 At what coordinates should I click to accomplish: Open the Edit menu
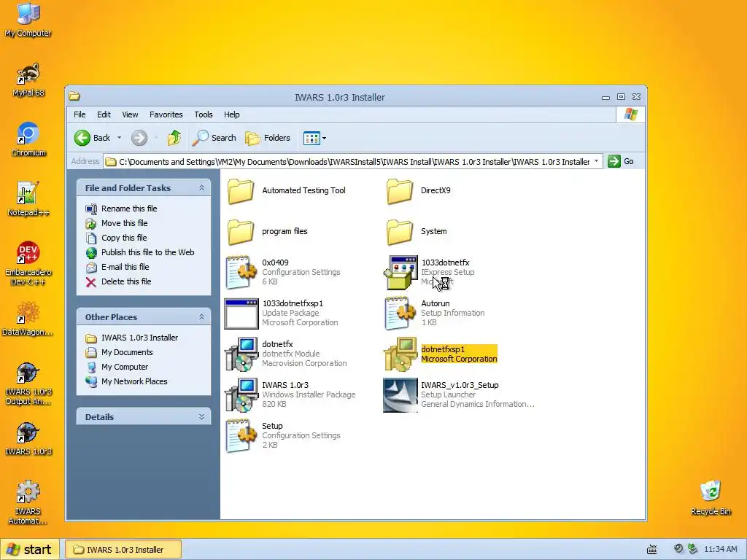(104, 114)
